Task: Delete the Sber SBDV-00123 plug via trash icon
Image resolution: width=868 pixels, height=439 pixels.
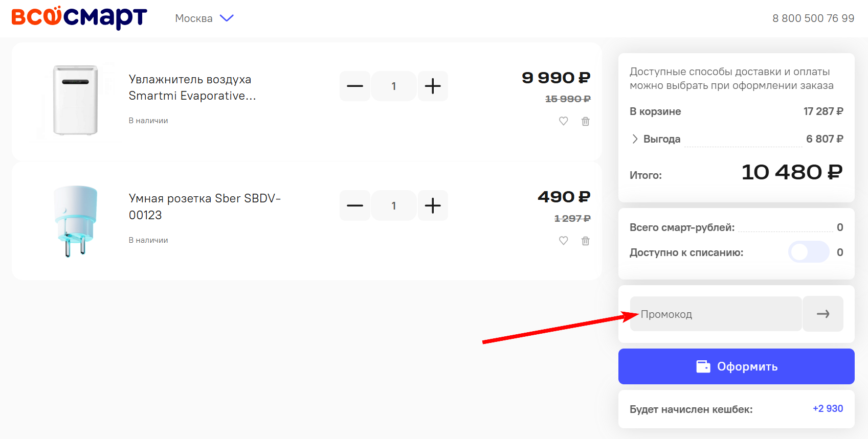Action: (x=586, y=241)
